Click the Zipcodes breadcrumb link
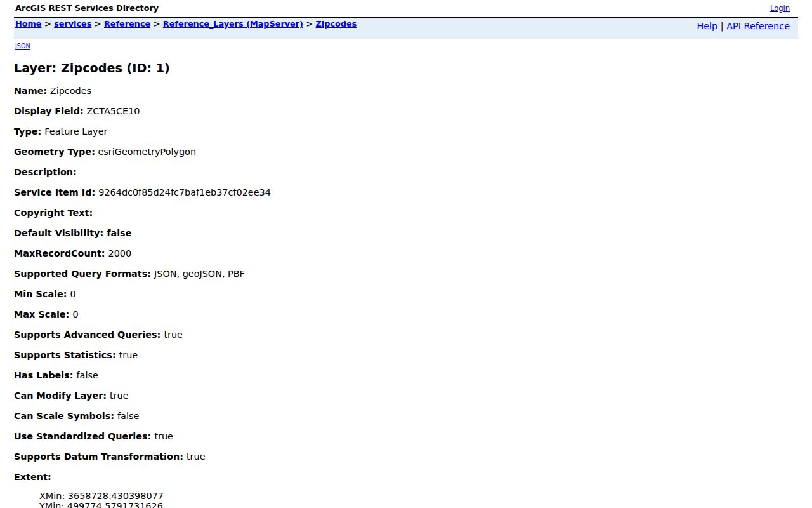 pos(336,24)
